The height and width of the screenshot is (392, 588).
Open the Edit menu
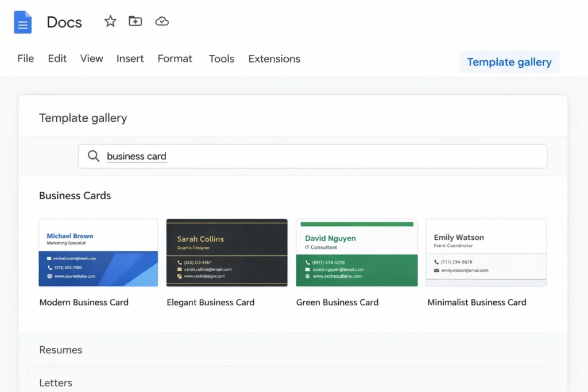click(x=57, y=59)
